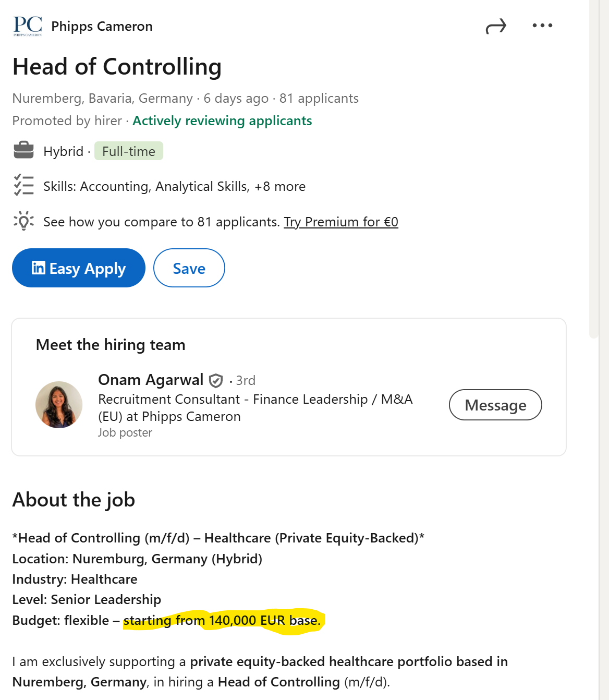Click the lightbulb insights icon
609x700 pixels.
point(23,221)
